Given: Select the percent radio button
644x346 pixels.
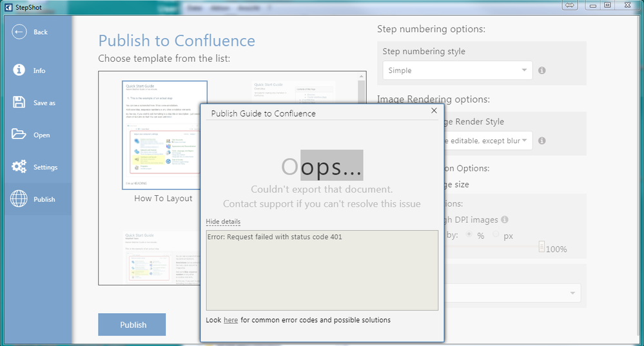Looking at the screenshot, I should pos(469,234).
